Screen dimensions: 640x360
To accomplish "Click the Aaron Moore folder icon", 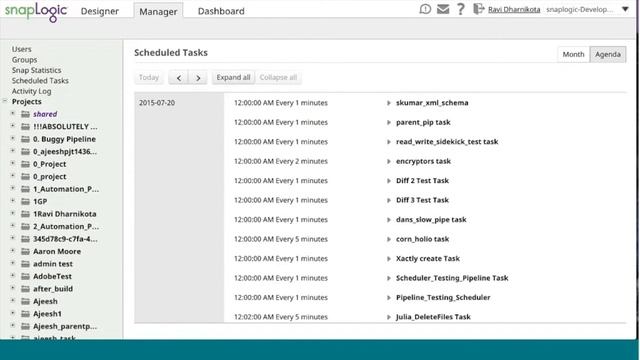I will [25, 251].
